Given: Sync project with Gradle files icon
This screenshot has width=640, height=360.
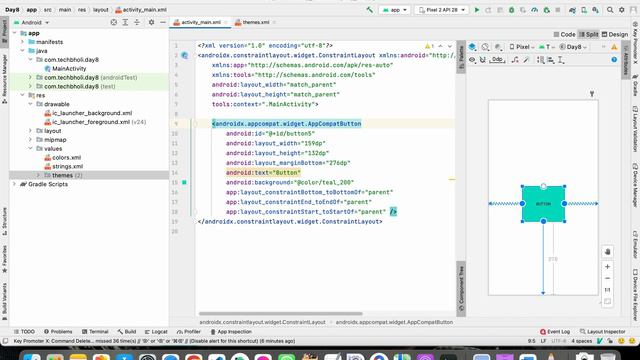Looking at the screenshot, I should pyautogui.click(x=572, y=10).
